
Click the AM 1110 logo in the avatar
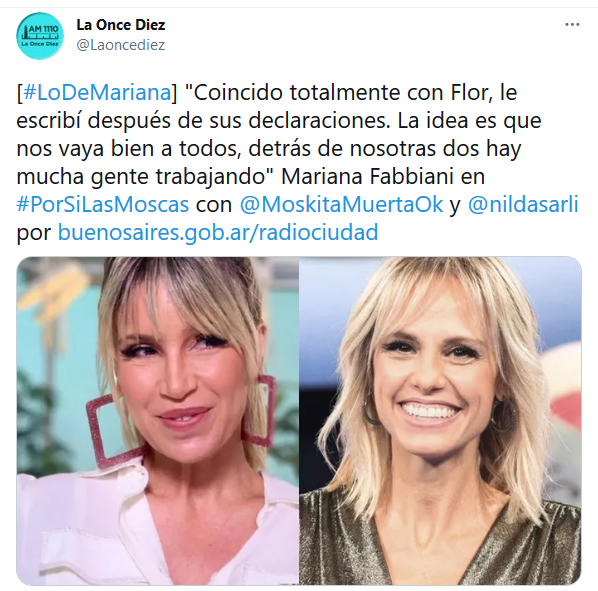[x=40, y=35]
